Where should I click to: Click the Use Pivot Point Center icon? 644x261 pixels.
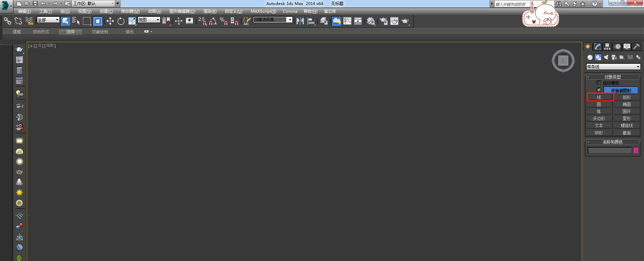click(166, 21)
